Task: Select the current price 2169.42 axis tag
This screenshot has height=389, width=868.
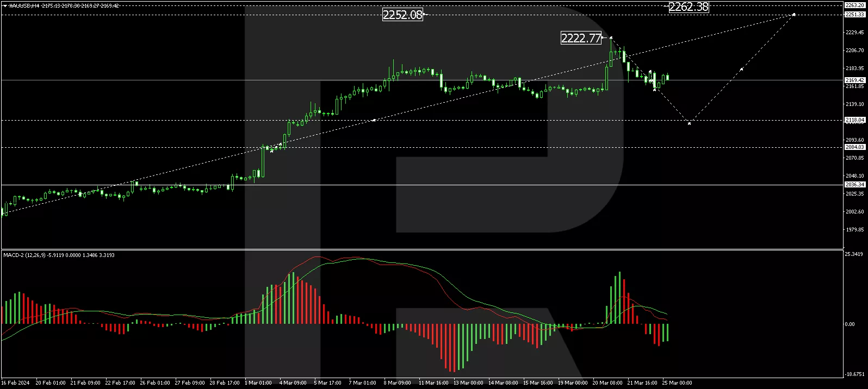Action: [x=854, y=80]
